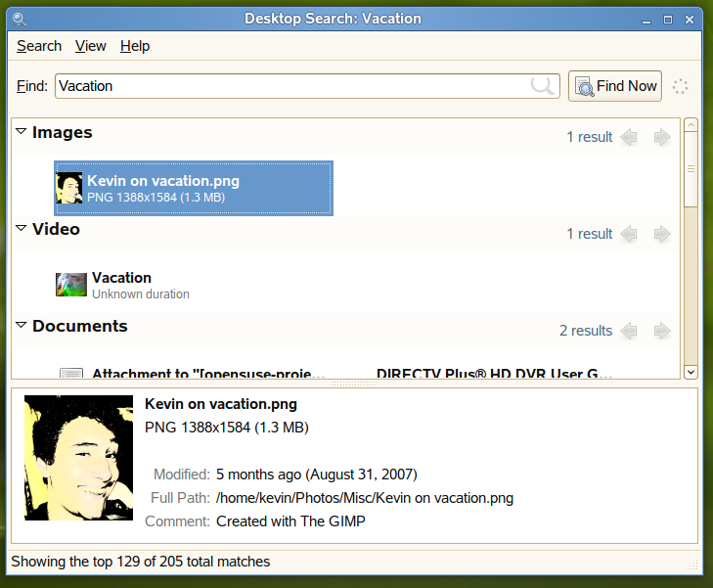Collapse the Documents category
713x588 pixels.
coord(21,326)
